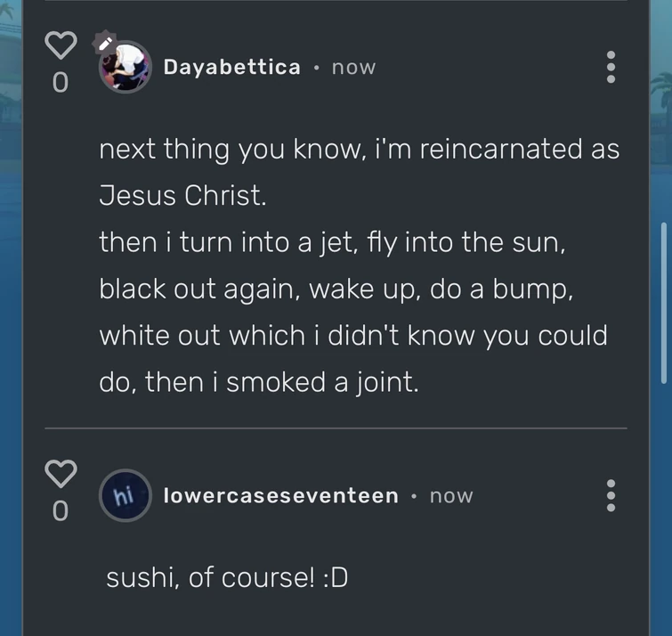Screen dimensions: 672x636
Task: Click the vertical scrollbar thumb on the right
Action: point(664,303)
